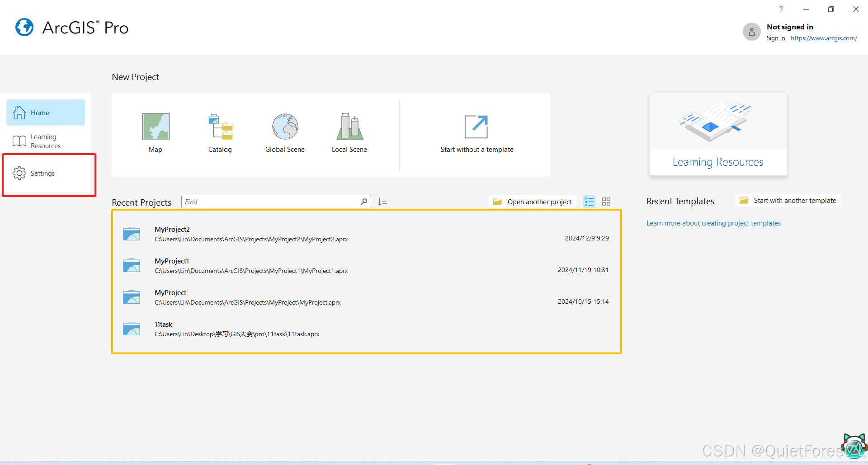Switch recent projects to tile view
The image size is (868, 465).
pos(606,202)
